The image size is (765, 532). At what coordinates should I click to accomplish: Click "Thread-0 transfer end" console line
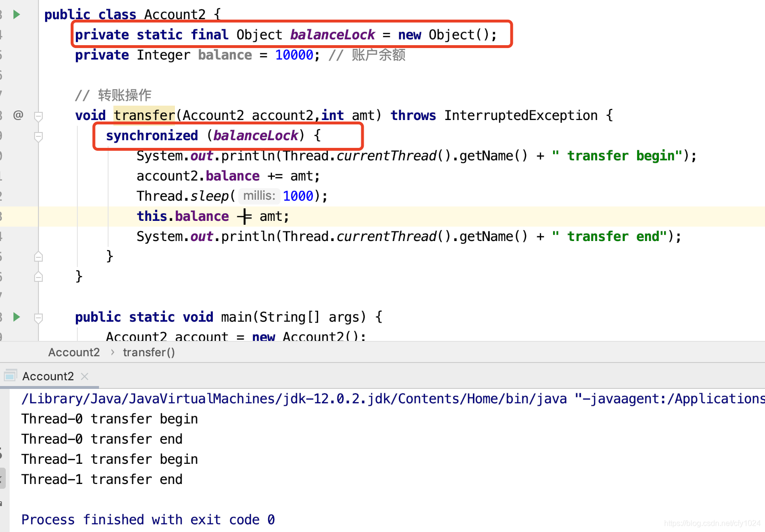[x=102, y=439]
